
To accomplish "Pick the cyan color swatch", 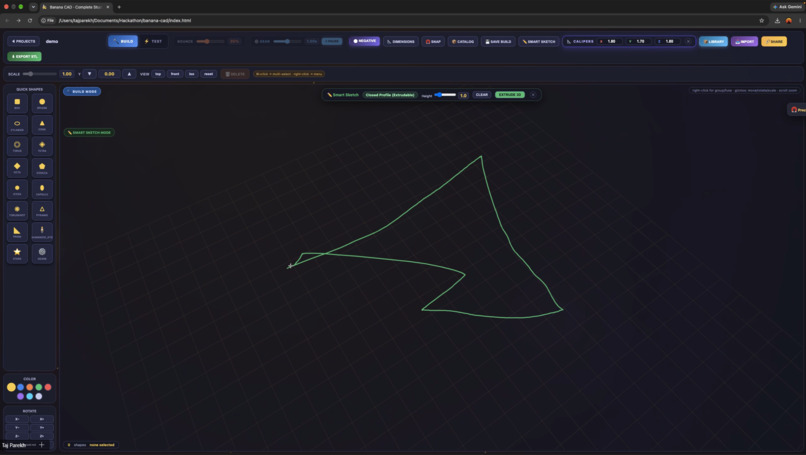I will tap(30, 396).
